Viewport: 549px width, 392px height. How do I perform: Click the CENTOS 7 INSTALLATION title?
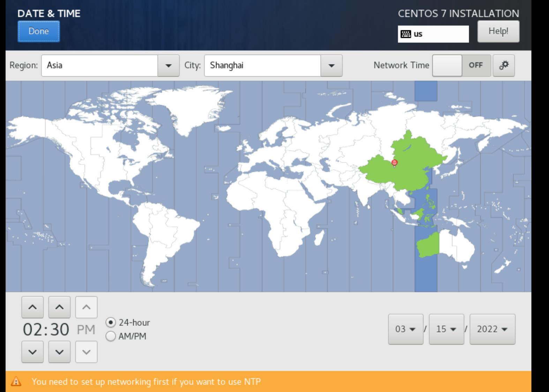pos(458,14)
